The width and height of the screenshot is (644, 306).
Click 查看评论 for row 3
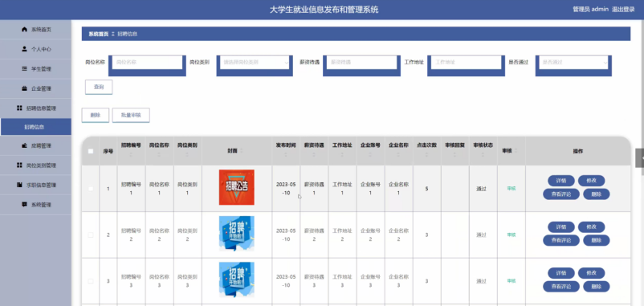click(561, 287)
